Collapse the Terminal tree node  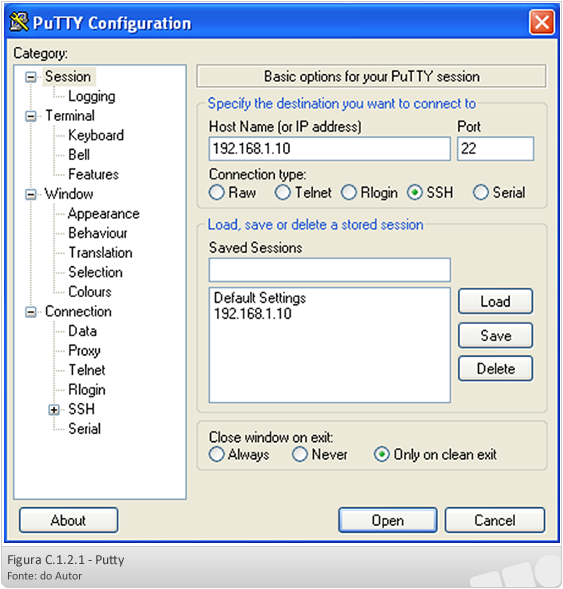[31, 116]
